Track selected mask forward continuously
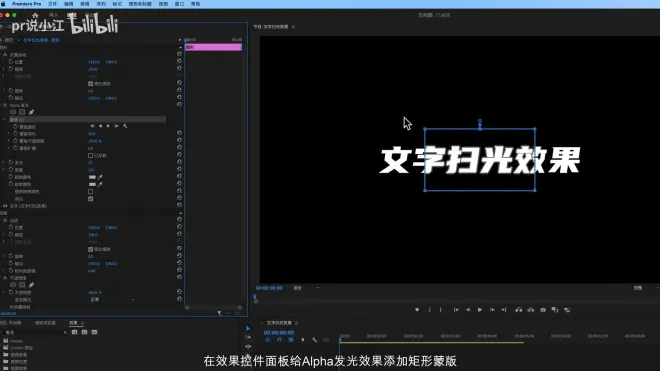Image resolution: width=660 pixels, height=371 pixels. [108, 126]
